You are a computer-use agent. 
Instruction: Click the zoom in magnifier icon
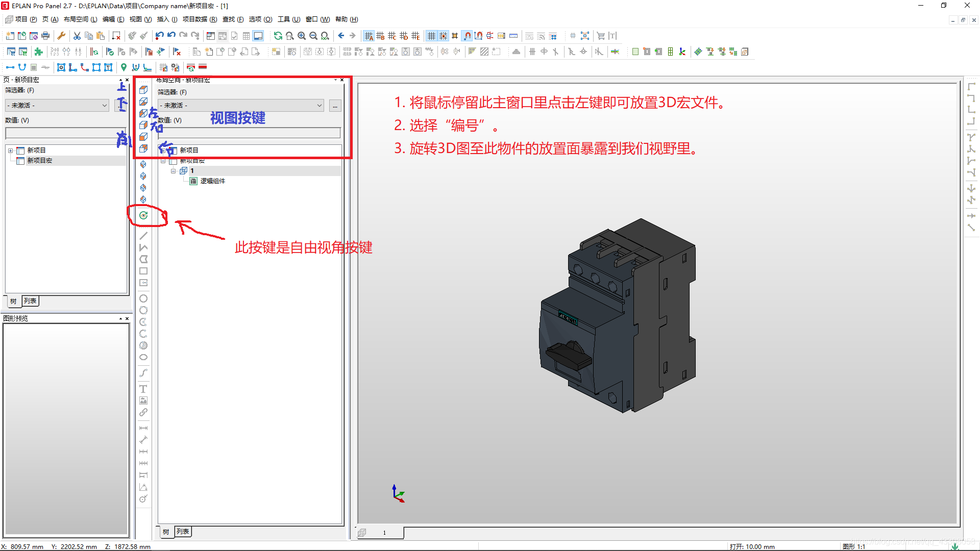tap(302, 36)
